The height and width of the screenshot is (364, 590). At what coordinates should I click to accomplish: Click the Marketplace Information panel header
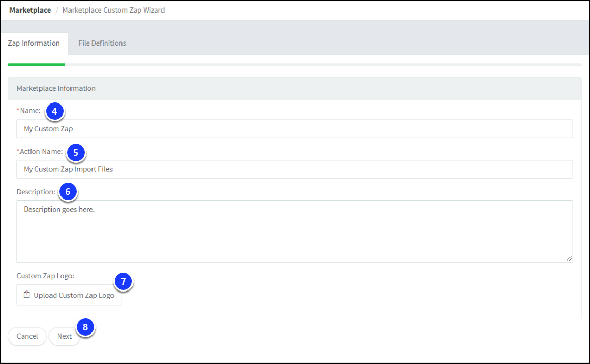click(x=294, y=88)
